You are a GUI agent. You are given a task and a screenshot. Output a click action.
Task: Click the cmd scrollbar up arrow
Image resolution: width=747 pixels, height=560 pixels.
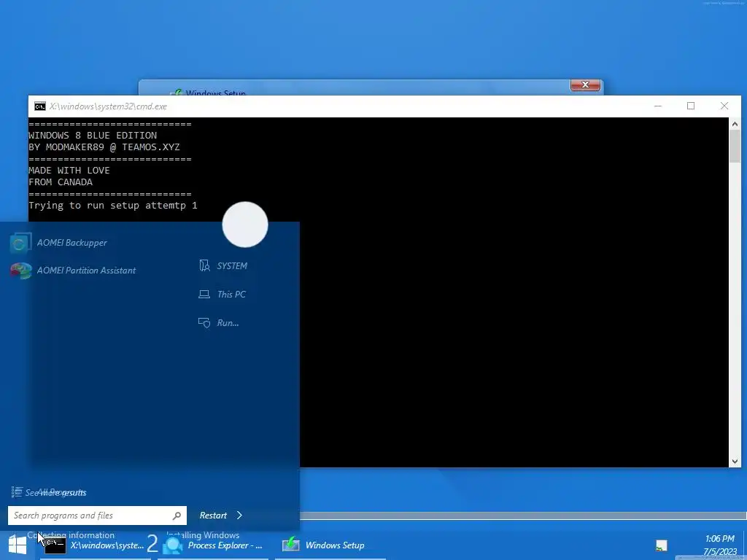[735, 124]
